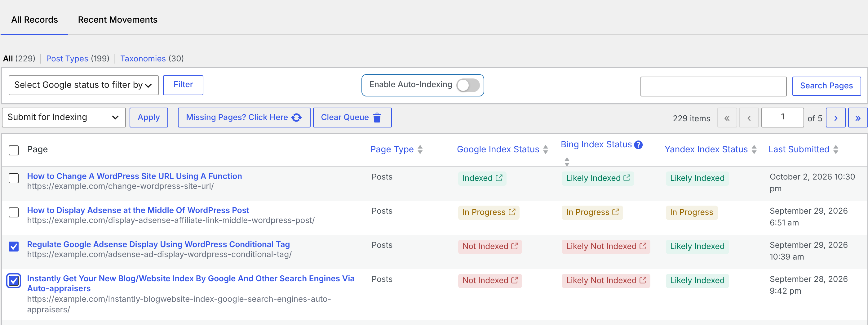Click the Filter button
868x325 pixels.
[x=183, y=85]
